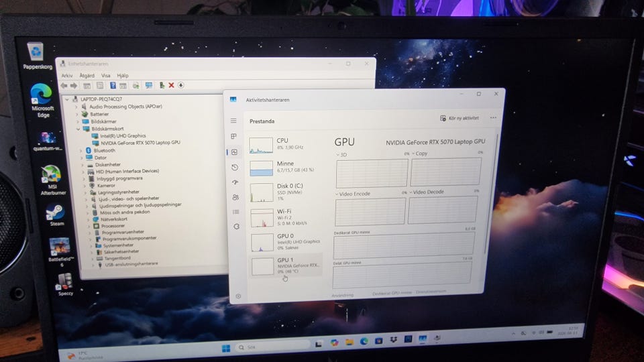Open the three-dot more options in Task Manager

[493, 118]
